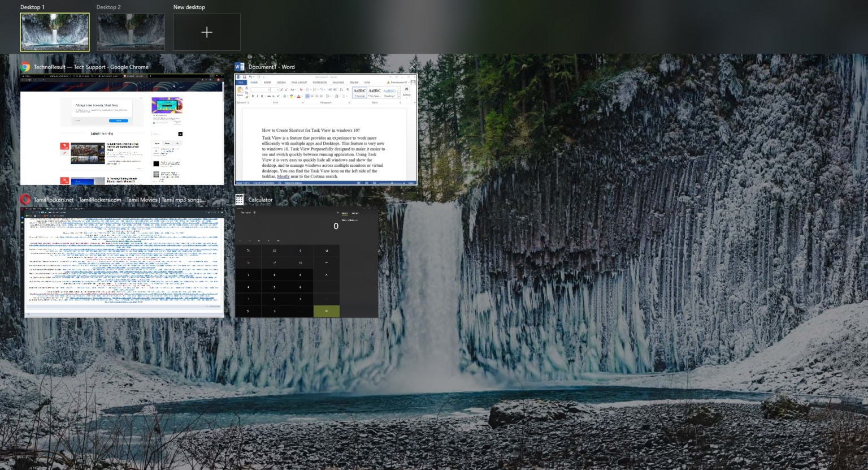Open the Change Case dropdown (Aa)

293,89
